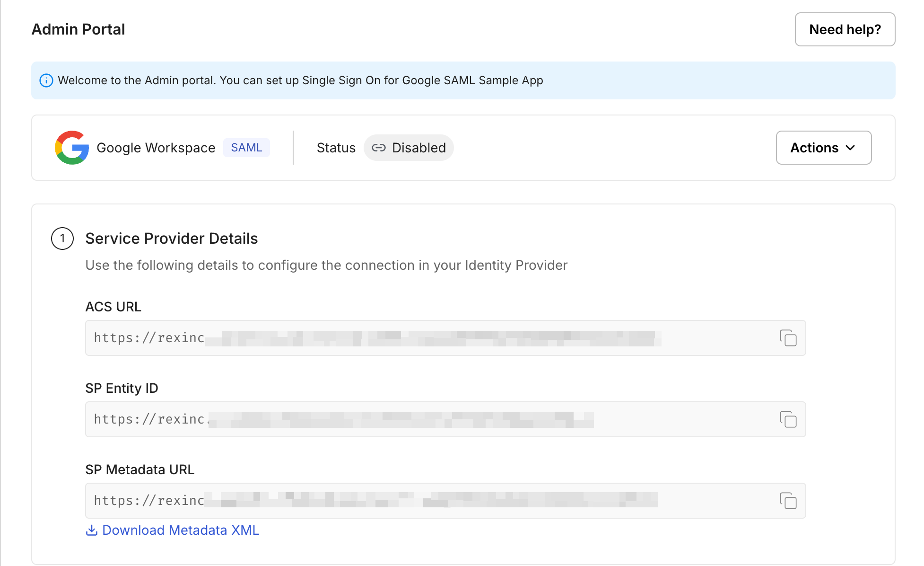The image size is (924, 566).
Task: Copy the SP Entity ID value
Action: pyautogui.click(x=788, y=419)
